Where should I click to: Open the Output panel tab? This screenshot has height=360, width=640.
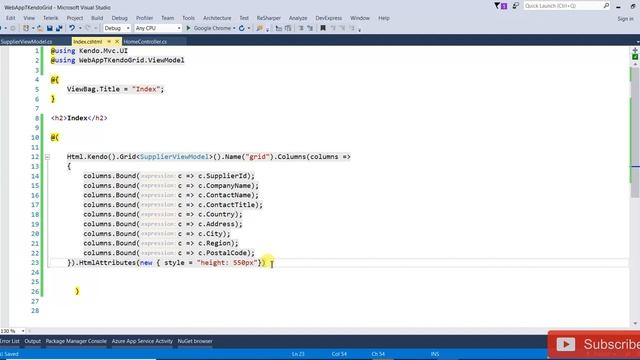(33, 341)
